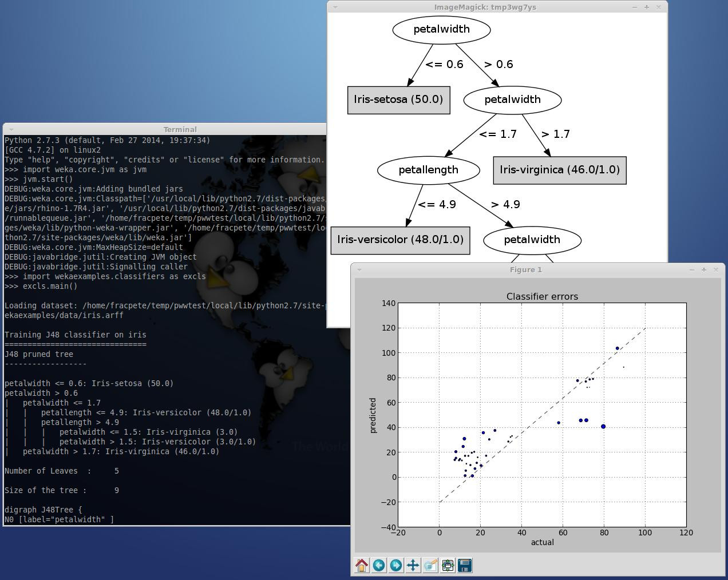Close the Figure 1 window
The height and width of the screenshot is (580, 728).
(715, 269)
